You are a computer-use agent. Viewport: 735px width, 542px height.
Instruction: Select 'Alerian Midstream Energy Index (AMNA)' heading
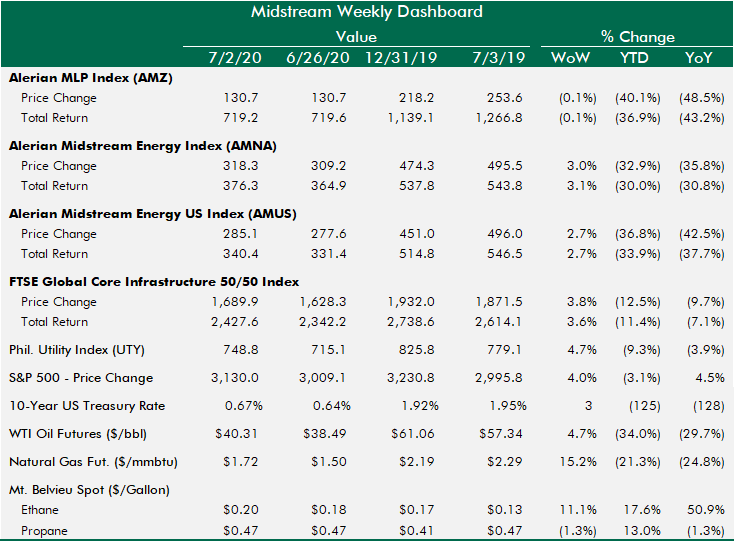pos(142,146)
